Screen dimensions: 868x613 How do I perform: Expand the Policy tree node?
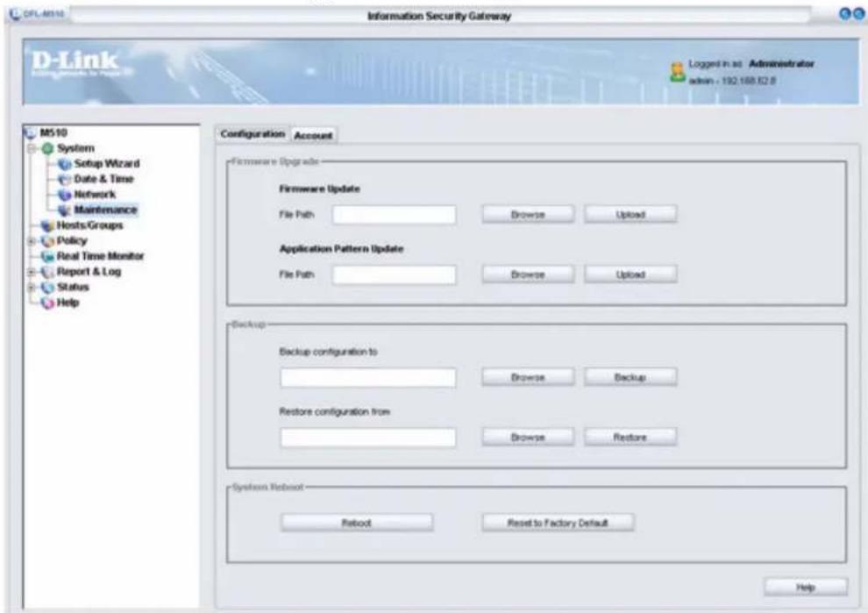(32, 241)
